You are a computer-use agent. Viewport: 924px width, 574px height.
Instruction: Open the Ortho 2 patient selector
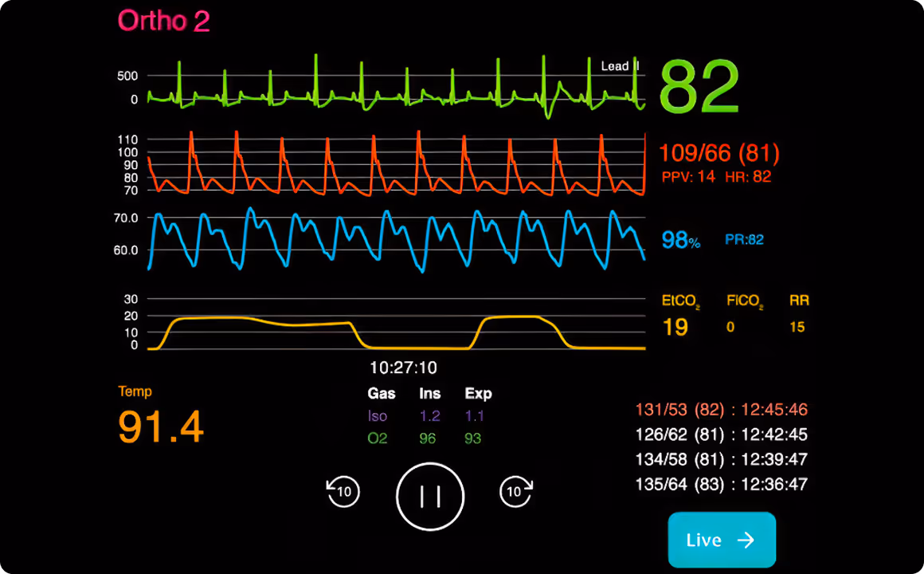(163, 21)
